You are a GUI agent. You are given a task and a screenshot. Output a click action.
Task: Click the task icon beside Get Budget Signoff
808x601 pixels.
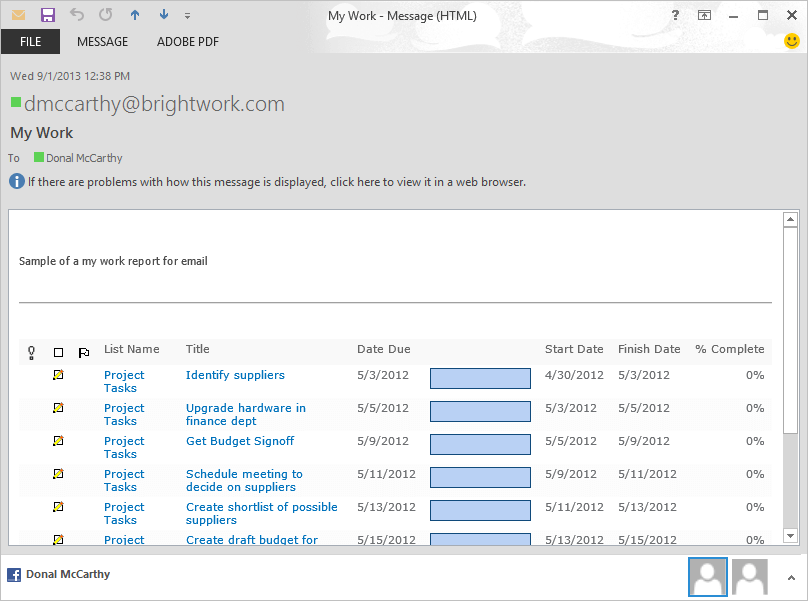[x=58, y=441]
